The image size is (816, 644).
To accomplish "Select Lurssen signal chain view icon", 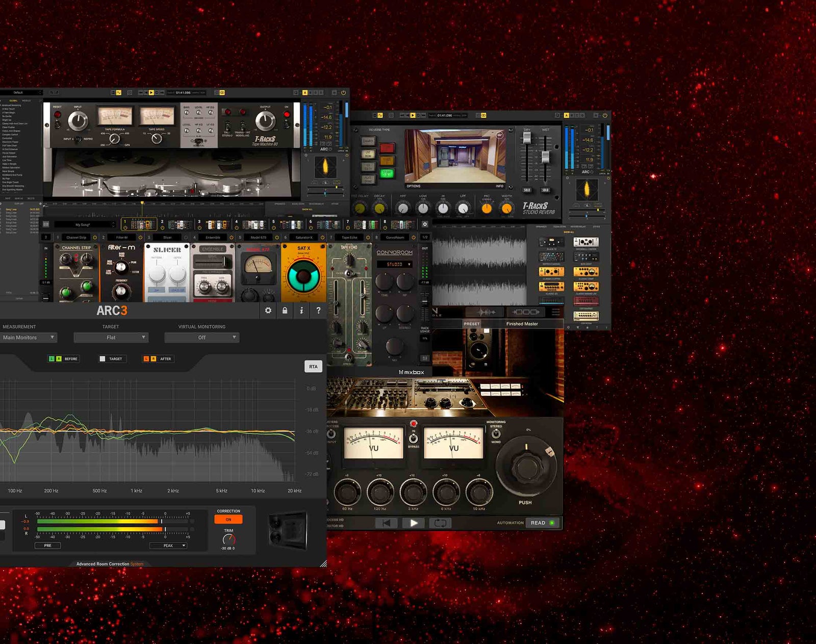I will point(526,312).
